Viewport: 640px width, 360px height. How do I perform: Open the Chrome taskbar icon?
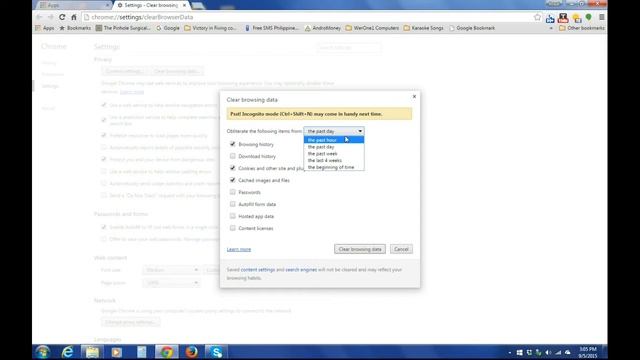[x=167, y=352]
